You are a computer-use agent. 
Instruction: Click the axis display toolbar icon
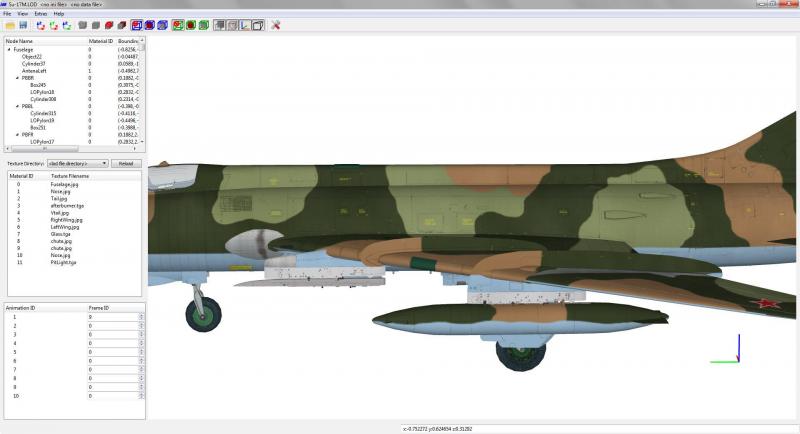click(x=245, y=25)
